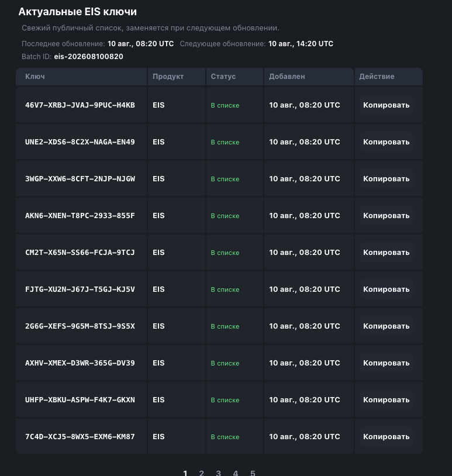Copy key UHFP-XBKU-ASPW-F4K7-GKXN
Image resolution: width=452 pixels, height=476 pixels.
click(x=386, y=400)
